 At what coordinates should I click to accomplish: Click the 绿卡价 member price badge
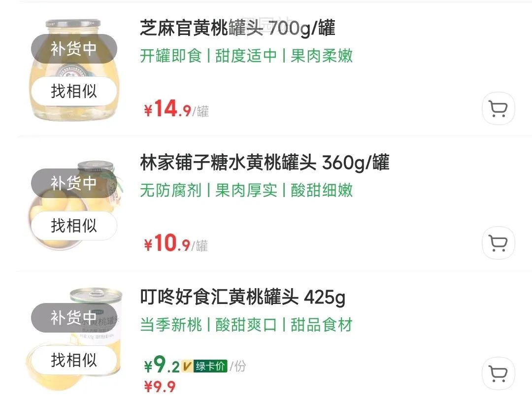tap(210, 367)
